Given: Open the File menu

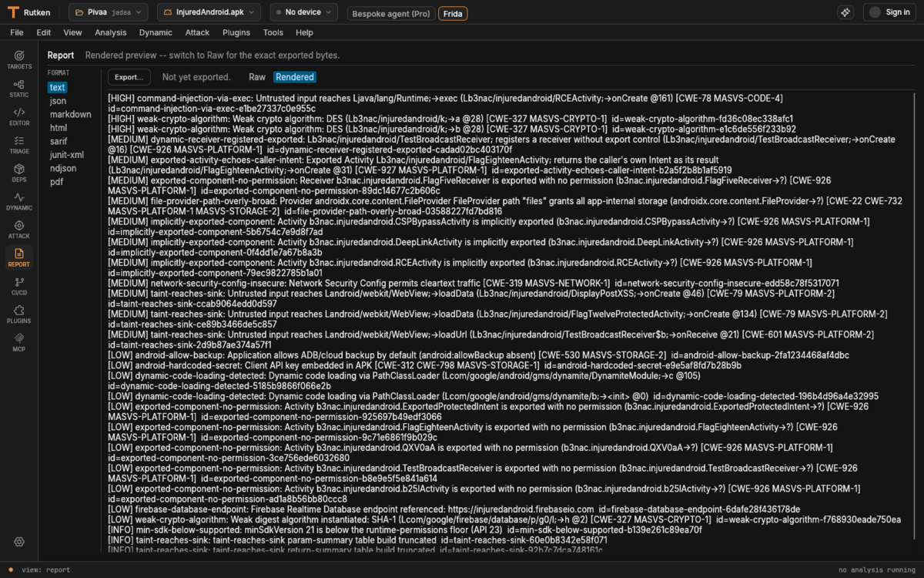Looking at the screenshot, I should pyautogui.click(x=17, y=32).
